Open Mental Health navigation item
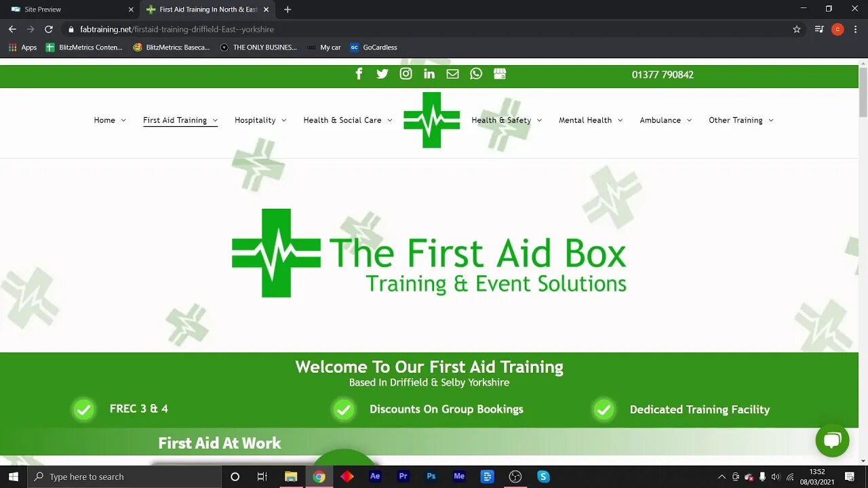Screen dimensions: 868x488 tap(585, 120)
